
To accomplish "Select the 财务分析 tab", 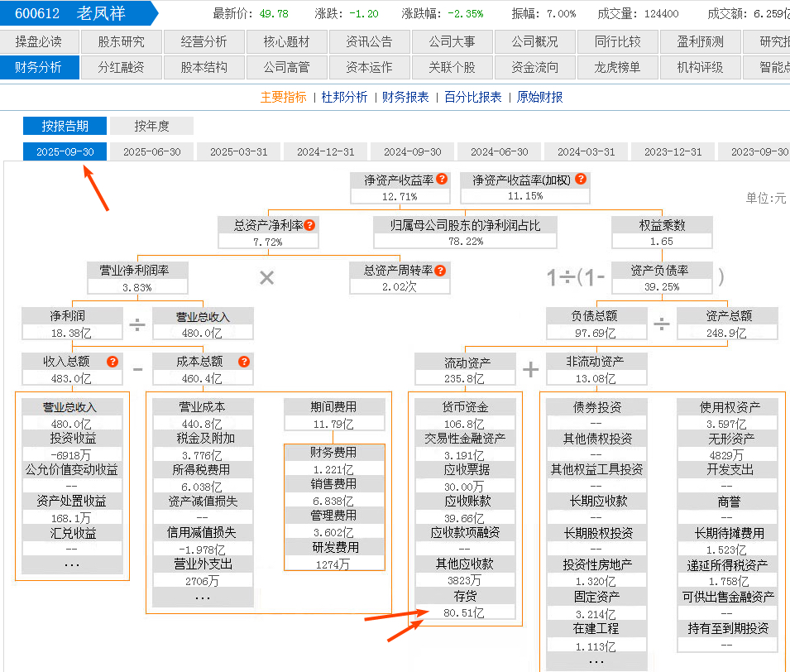I will click(x=40, y=67).
